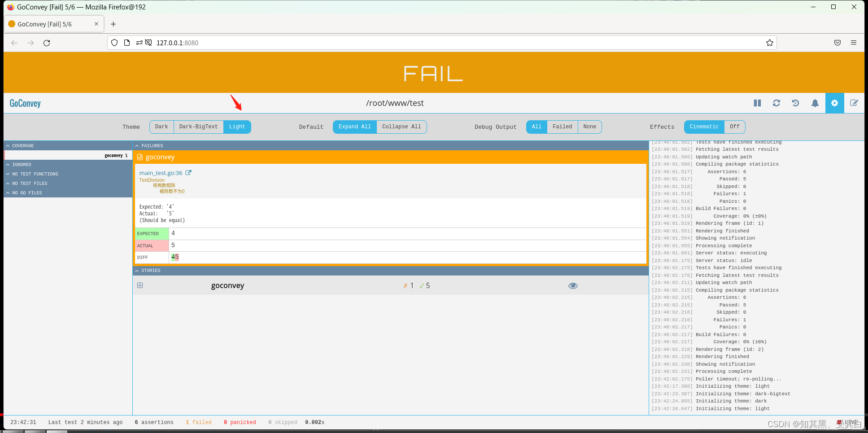Bookmark this page with star icon
Viewport: 868px width, 433px height.
click(x=770, y=43)
